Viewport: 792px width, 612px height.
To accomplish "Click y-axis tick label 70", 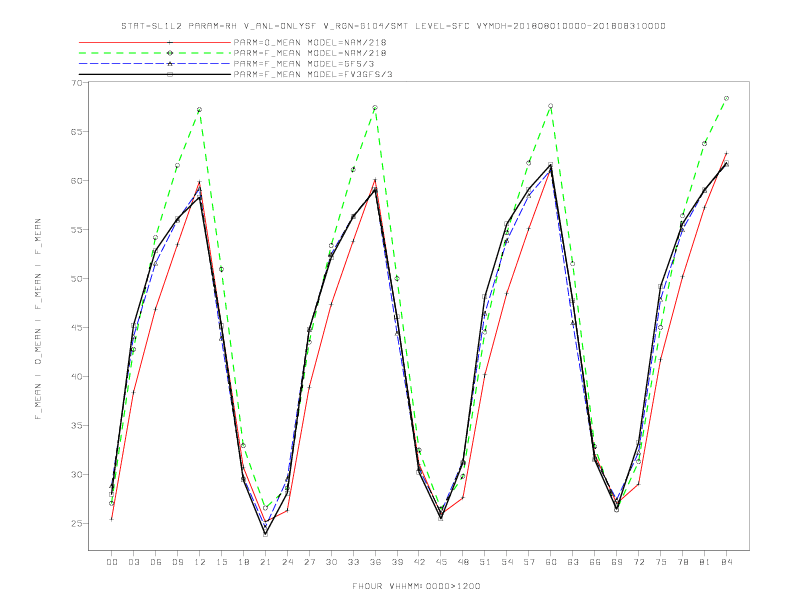I will tap(76, 82).
